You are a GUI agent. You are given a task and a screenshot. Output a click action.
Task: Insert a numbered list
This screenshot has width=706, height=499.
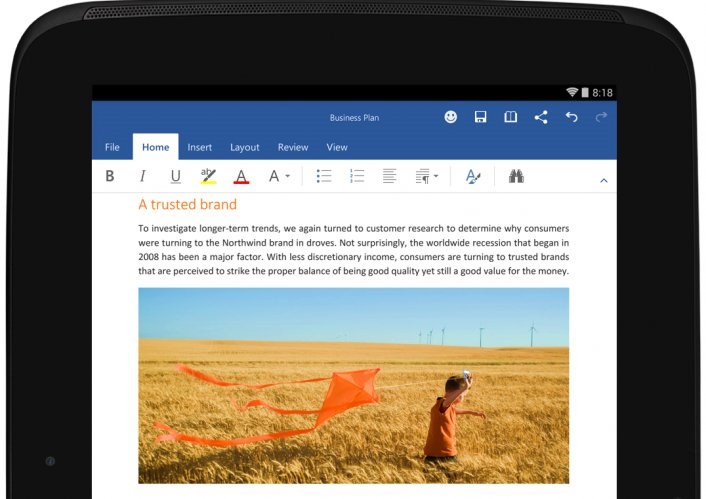point(357,176)
